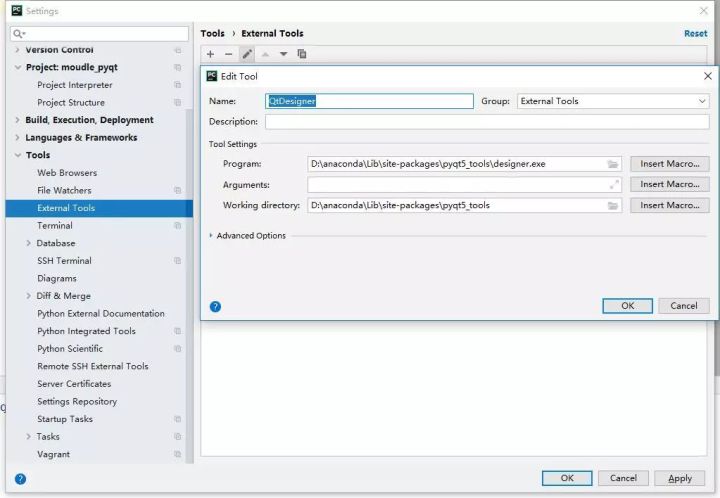
Task: Expand the Arguments field with expand icon
Action: pos(614,185)
